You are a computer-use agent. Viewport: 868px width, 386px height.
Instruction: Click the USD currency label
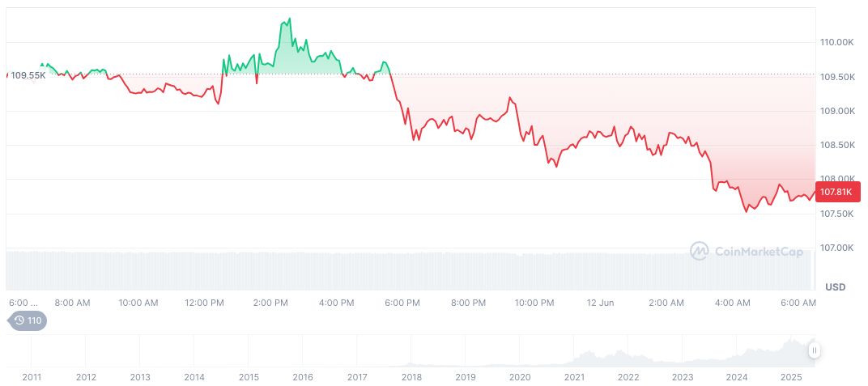835,287
